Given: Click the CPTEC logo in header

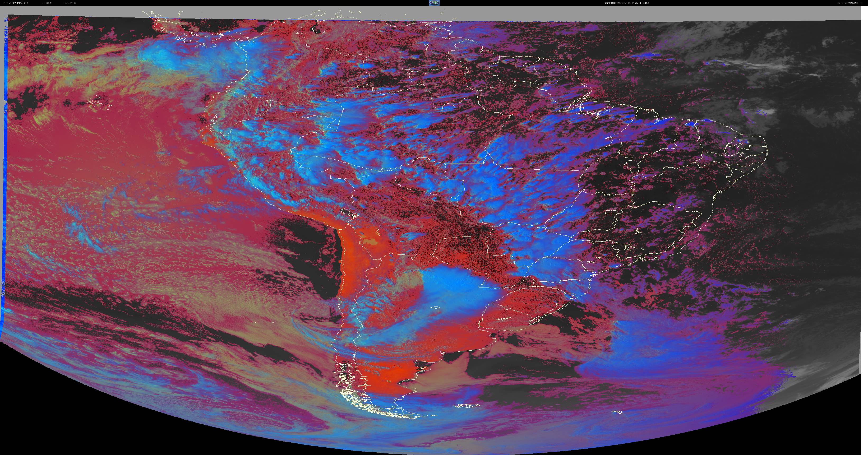Looking at the screenshot, I should (434, 3).
